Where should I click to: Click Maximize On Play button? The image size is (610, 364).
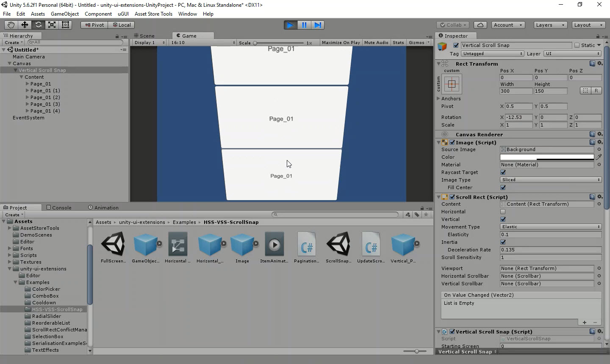(341, 42)
